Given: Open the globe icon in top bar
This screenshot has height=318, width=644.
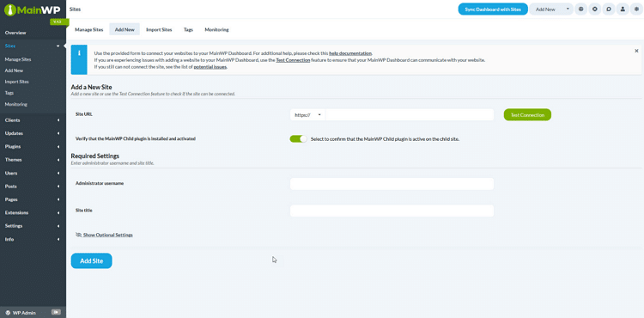Looking at the screenshot, I should [580, 9].
